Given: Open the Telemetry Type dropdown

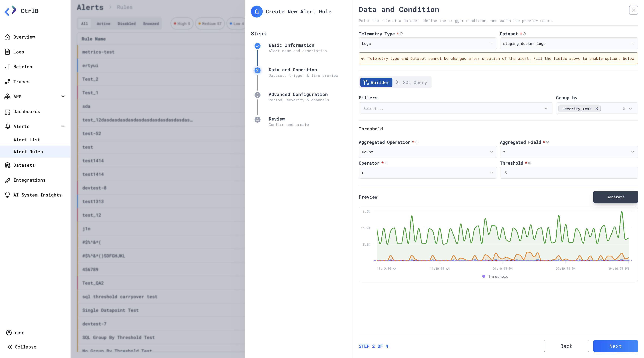Looking at the screenshot, I should [x=427, y=43].
